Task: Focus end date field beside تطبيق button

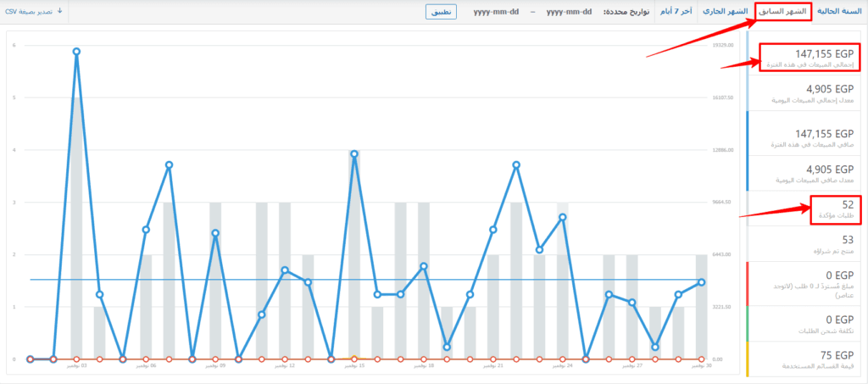Action: point(496,12)
